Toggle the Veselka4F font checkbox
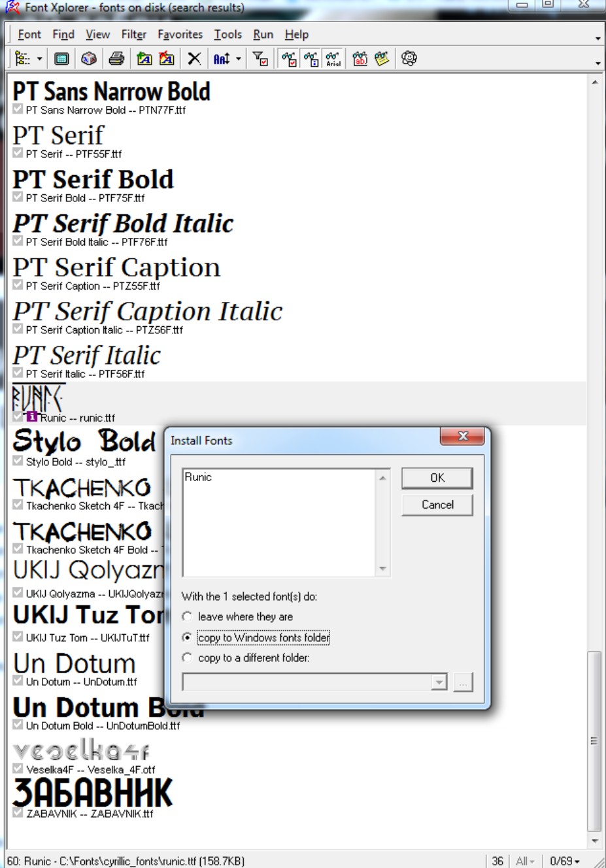606x868 pixels. pos(18,769)
